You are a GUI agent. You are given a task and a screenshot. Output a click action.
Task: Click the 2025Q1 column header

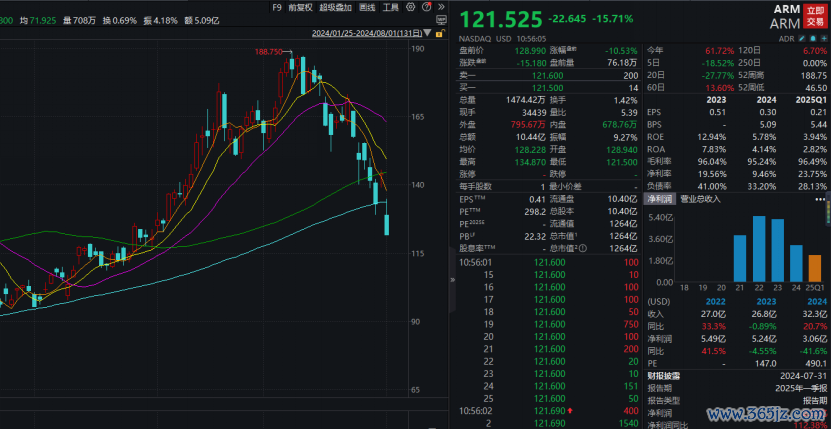[x=811, y=100]
